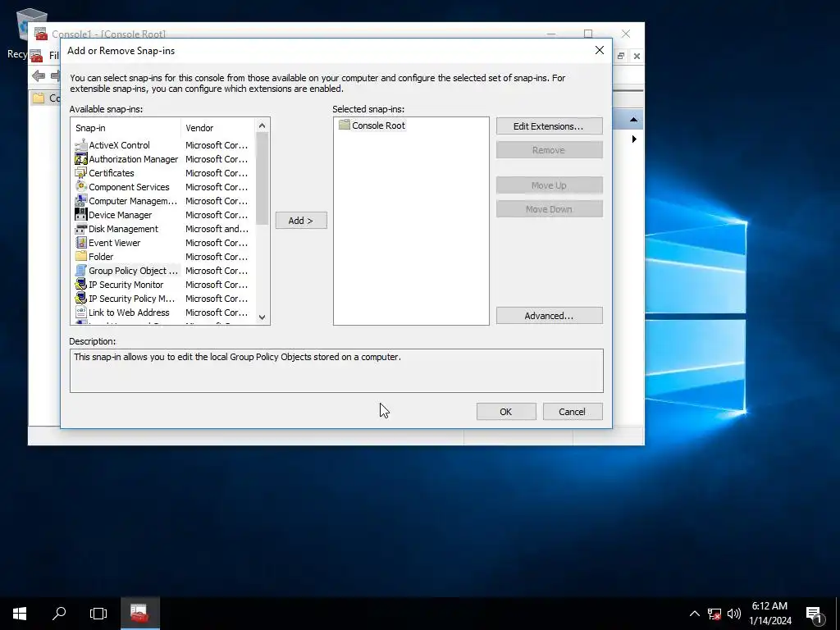The width and height of the screenshot is (840, 630).
Task: Click the IP Security Policy Management icon
Action: point(81,298)
